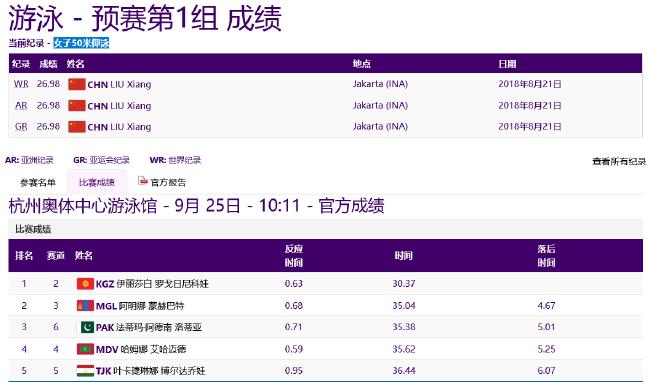This screenshot has width=650, height=382.
Task: Click the 赛道 column header
Action: (x=56, y=256)
